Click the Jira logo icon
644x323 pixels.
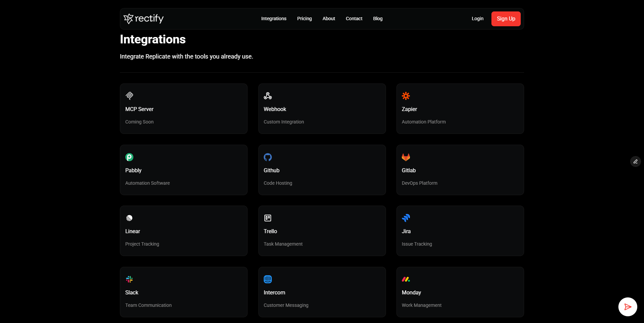[x=406, y=218]
